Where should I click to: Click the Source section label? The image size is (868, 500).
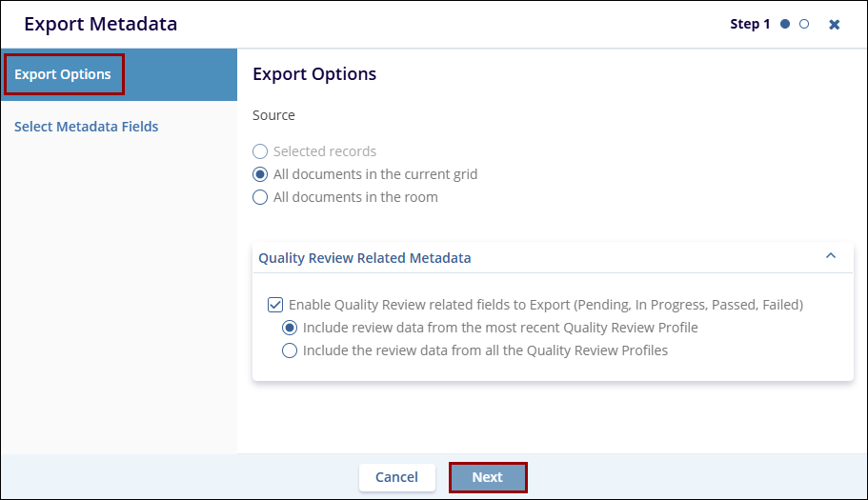tap(273, 115)
